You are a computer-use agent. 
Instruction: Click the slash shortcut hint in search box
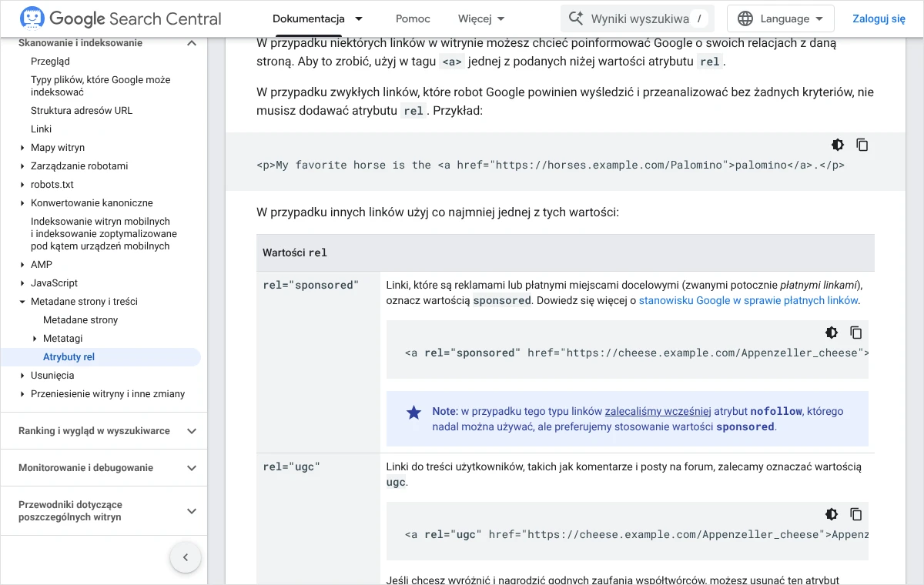pos(698,18)
